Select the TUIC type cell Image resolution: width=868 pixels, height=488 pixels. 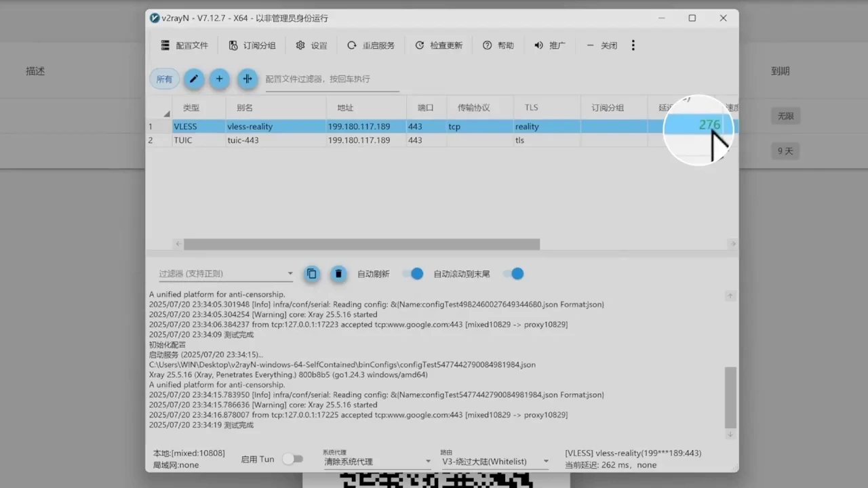click(199, 140)
